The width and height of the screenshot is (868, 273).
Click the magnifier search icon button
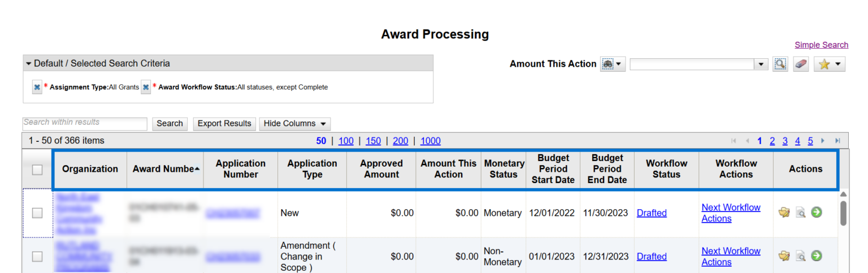(x=780, y=64)
